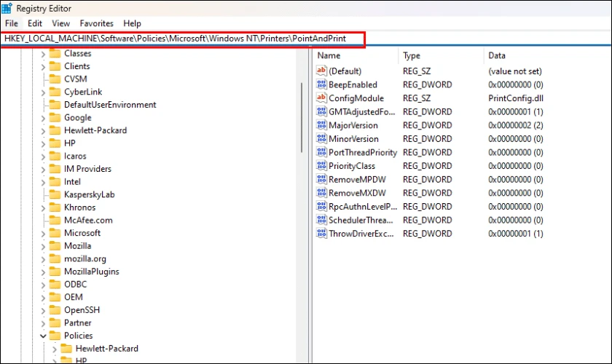Select the mozilla.org key

[85, 258]
